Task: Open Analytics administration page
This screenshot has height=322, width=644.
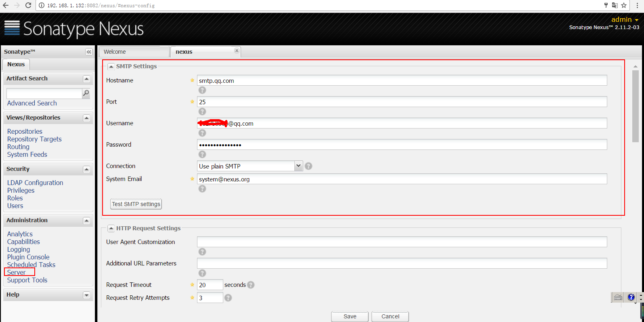Action: [20, 234]
